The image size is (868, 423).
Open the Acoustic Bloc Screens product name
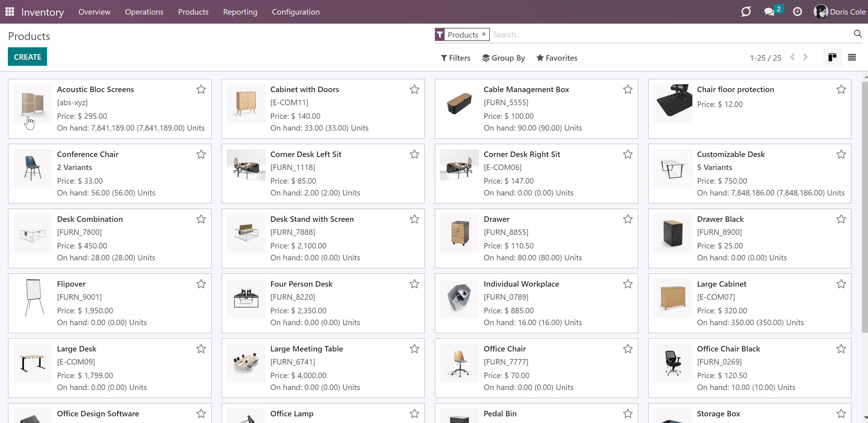(x=95, y=89)
